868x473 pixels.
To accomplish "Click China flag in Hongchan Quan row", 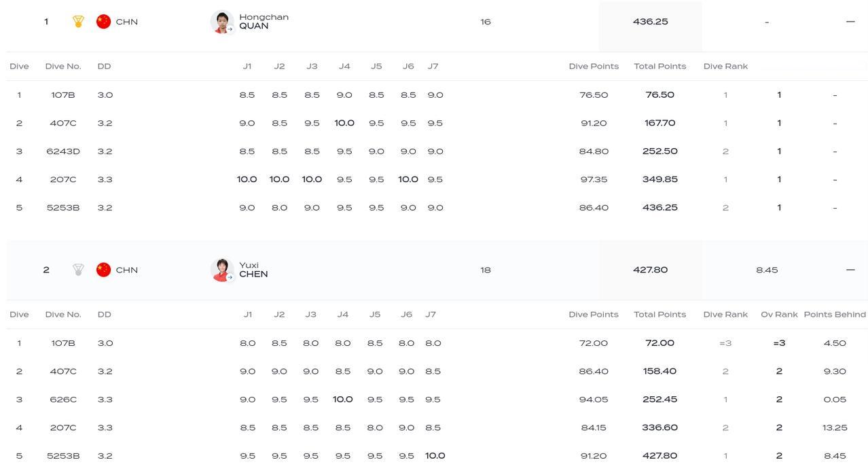I will click(103, 22).
